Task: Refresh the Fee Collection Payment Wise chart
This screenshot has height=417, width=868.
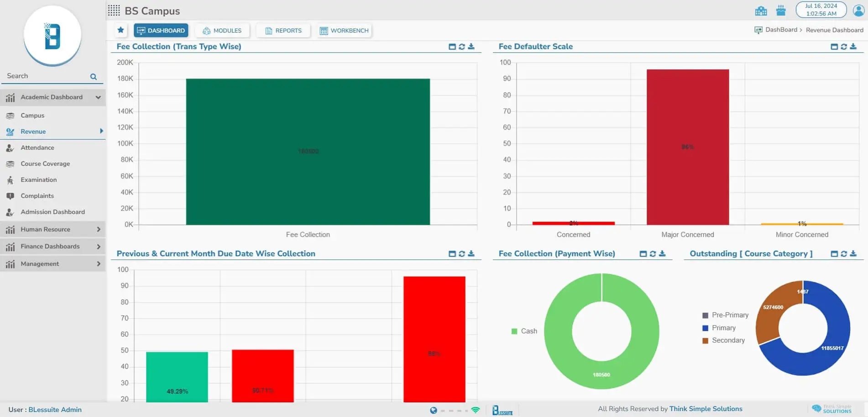Action: [x=653, y=254]
